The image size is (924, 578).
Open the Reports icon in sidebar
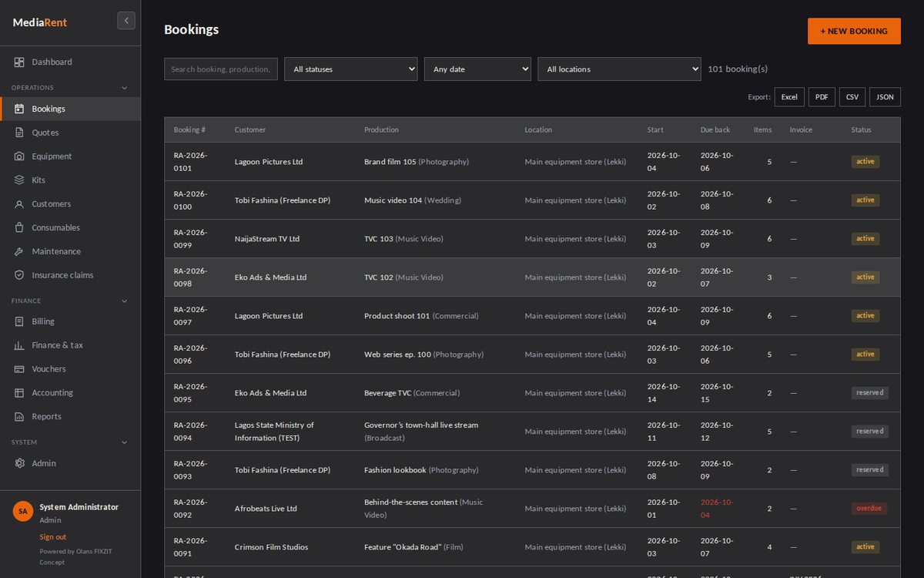click(19, 417)
